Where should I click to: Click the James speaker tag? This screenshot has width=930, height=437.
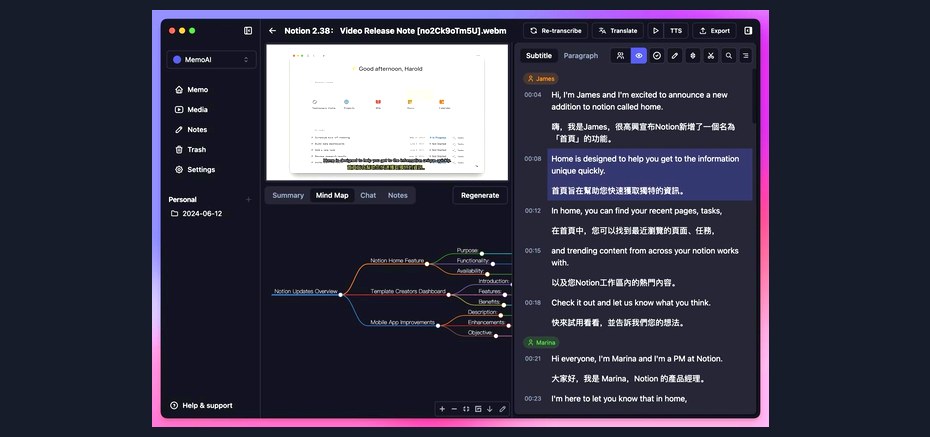point(540,78)
